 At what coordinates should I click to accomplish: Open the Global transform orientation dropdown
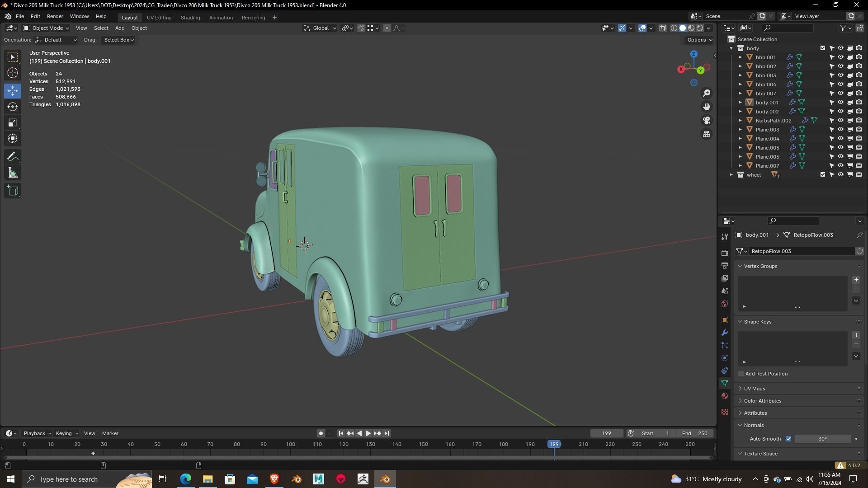[x=320, y=28]
